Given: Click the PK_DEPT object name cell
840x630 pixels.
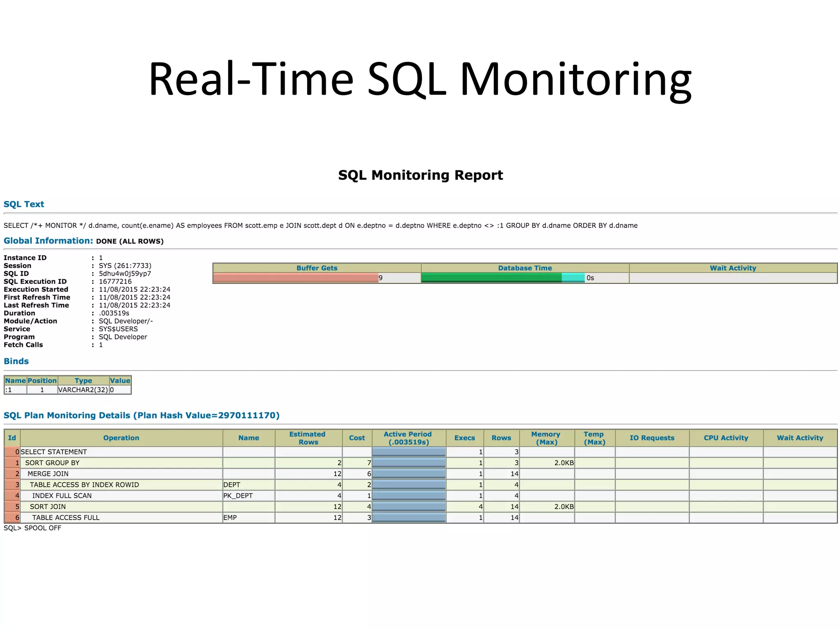Looking at the screenshot, I should (249, 495).
